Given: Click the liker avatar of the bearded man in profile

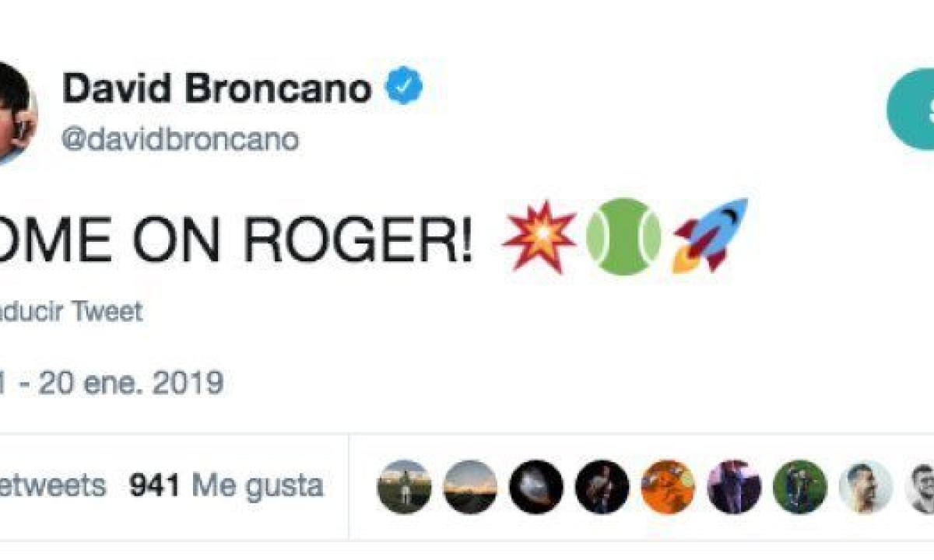Looking at the screenshot, I should (866, 487).
